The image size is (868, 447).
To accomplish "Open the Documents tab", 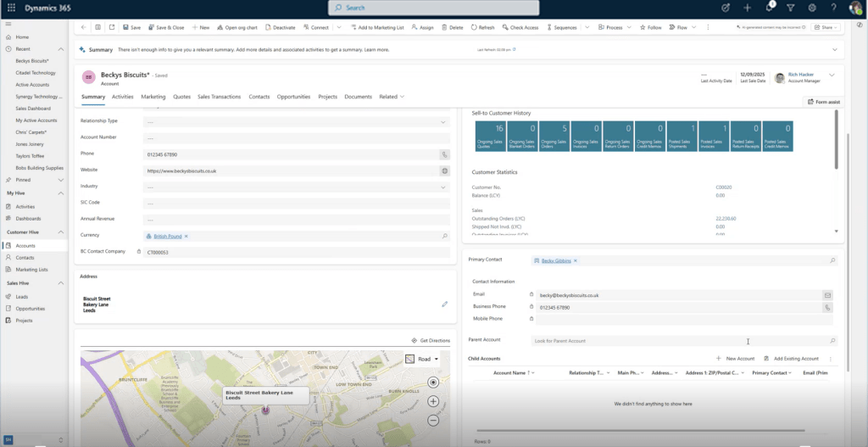I will click(x=359, y=97).
